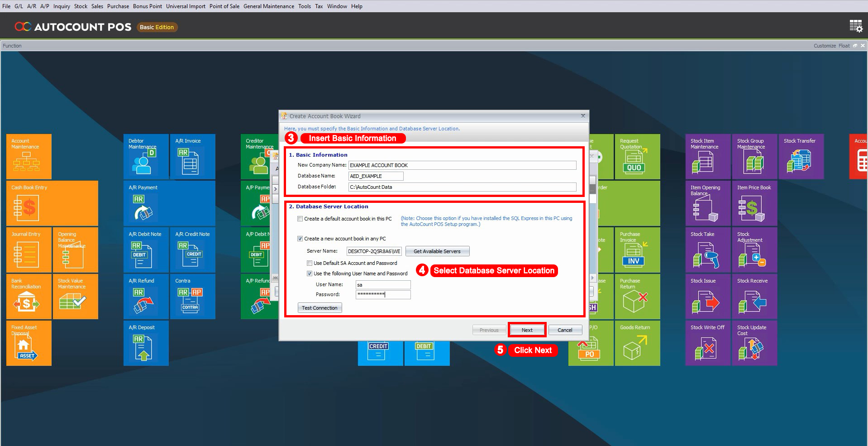This screenshot has height=446, width=868.
Task: Click the Cancel button in wizard
Action: point(565,330)
